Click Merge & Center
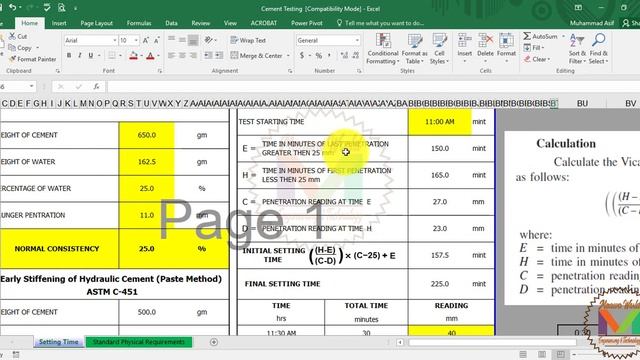 tap(256, 56)
